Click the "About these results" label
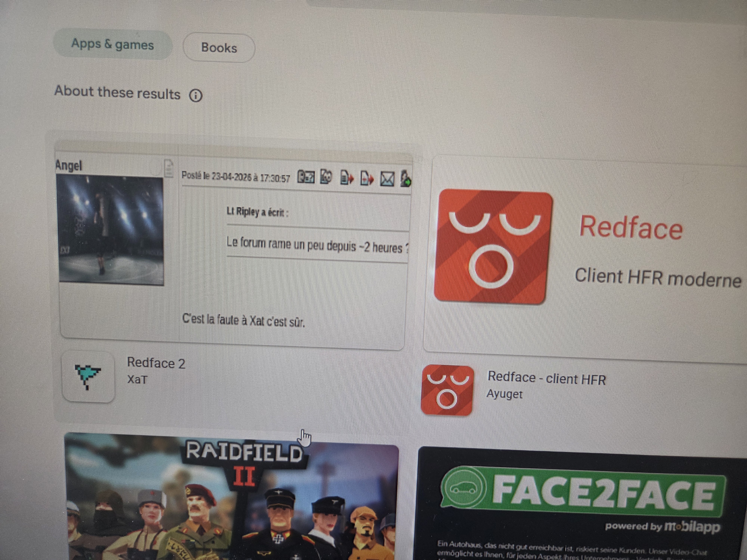The height and width of the screenshot is (560, 747). (x=117, y=92)
